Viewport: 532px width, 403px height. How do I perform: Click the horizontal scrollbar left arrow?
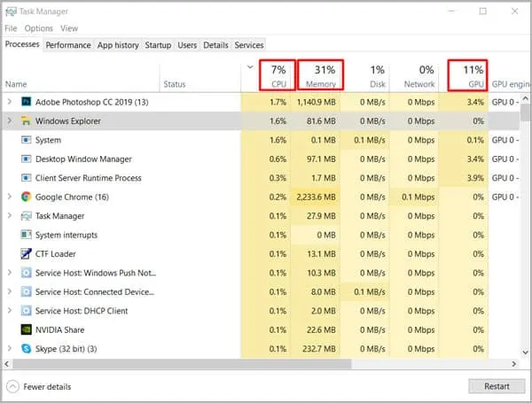coord(6,364)
